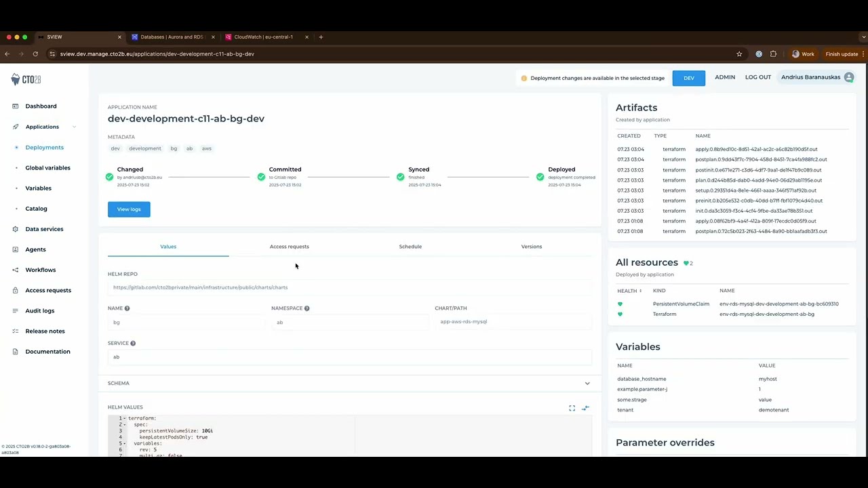This screenshot has width=868, height=488.
Task: Close the SVIEW browser tab
Action: click(119, 37)
